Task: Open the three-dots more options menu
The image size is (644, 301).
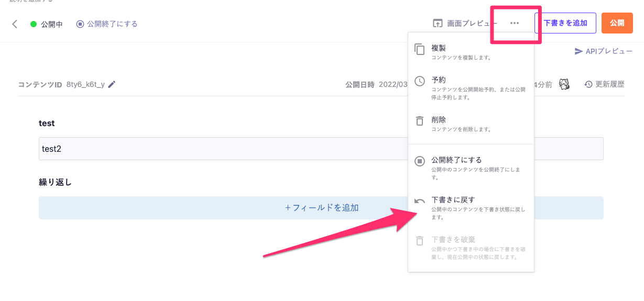Action: pyautogui.click(x=515, y=24)
